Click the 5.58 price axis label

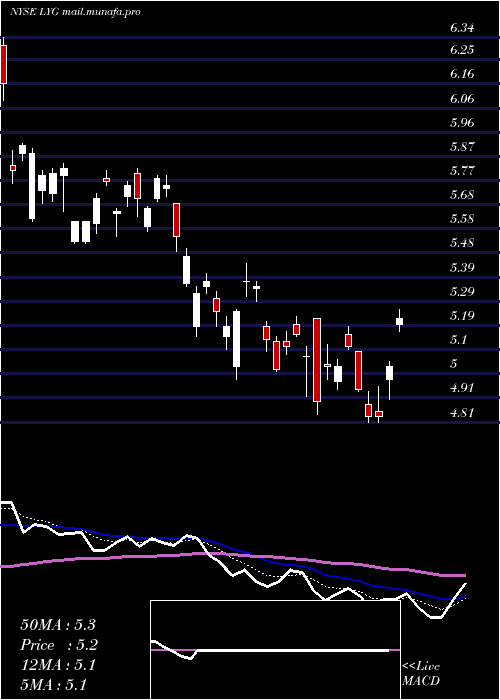tap(462, 219)
